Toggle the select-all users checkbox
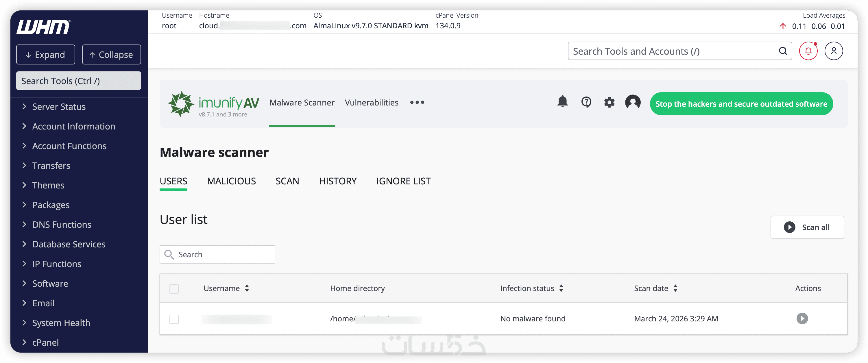The width and height of the screenshot is (868, 363). (x=174, y=289)
